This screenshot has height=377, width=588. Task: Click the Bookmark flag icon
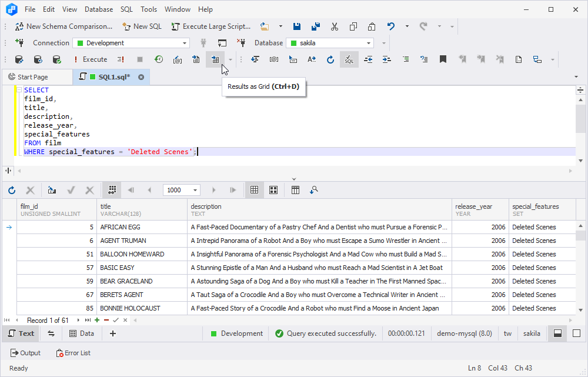pyautogui.click(x=443, y=59)
